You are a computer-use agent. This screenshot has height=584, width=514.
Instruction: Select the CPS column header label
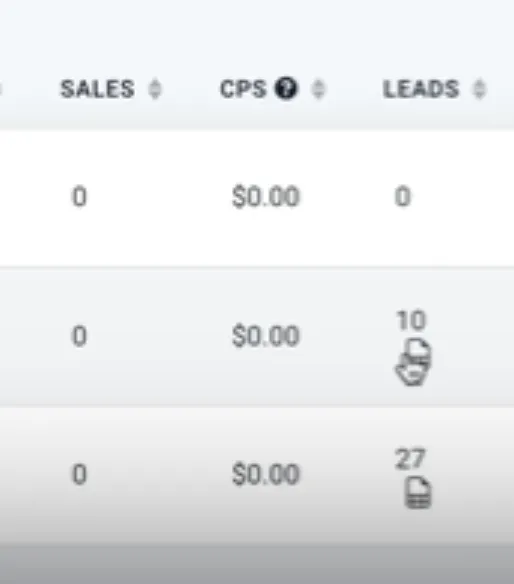click(243, 89)
